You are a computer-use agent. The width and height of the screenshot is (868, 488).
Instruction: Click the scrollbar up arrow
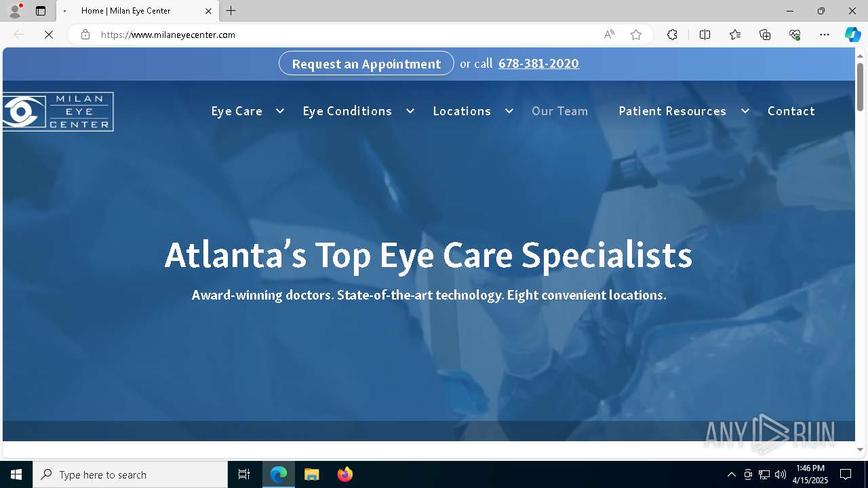click(860, 55)
